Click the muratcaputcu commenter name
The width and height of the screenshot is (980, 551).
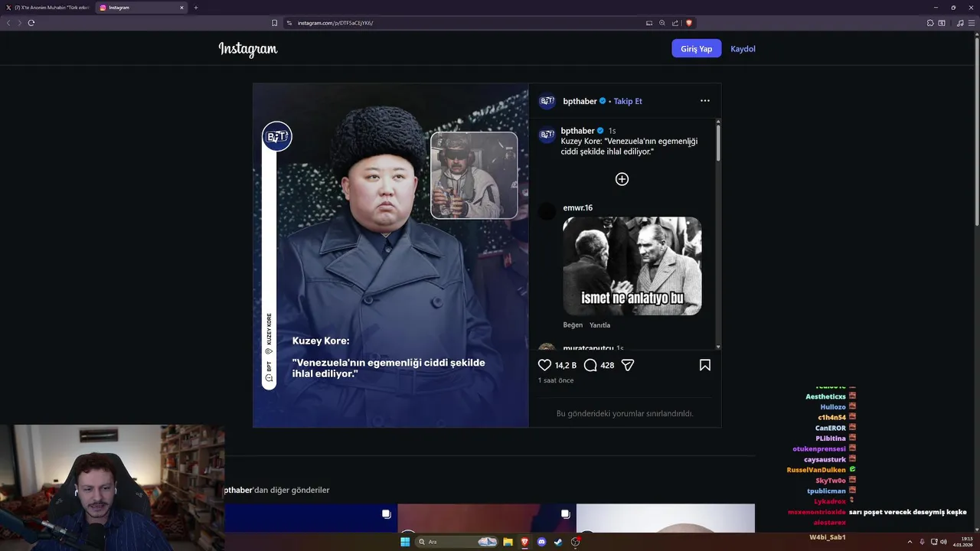(x=588, y=348)
